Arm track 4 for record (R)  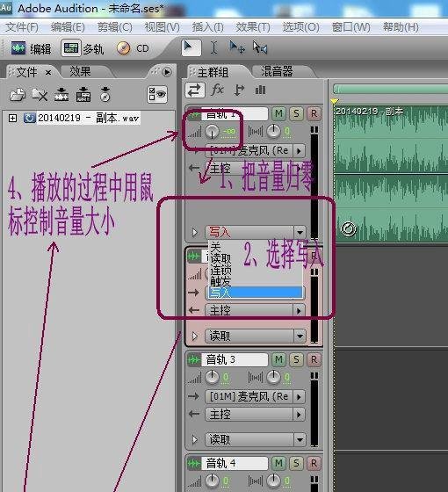click(x=314, y=463)
